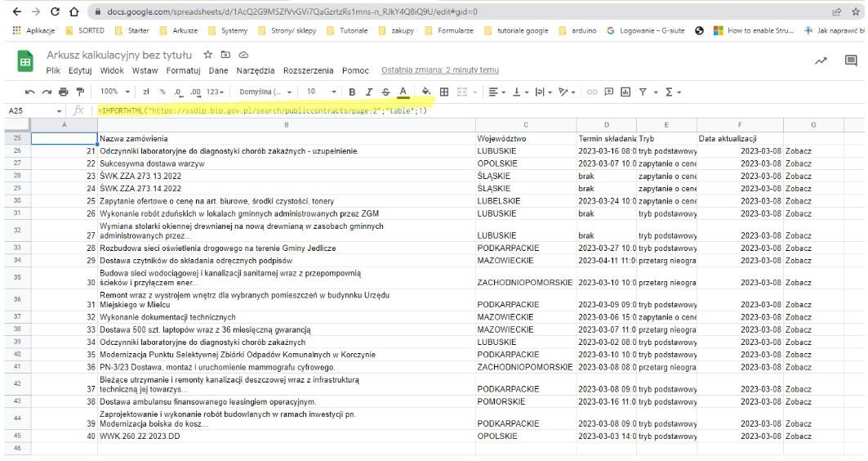This screenshot has height=461, width=868.
Task: Open the borders tool
Action: [444, 92]
